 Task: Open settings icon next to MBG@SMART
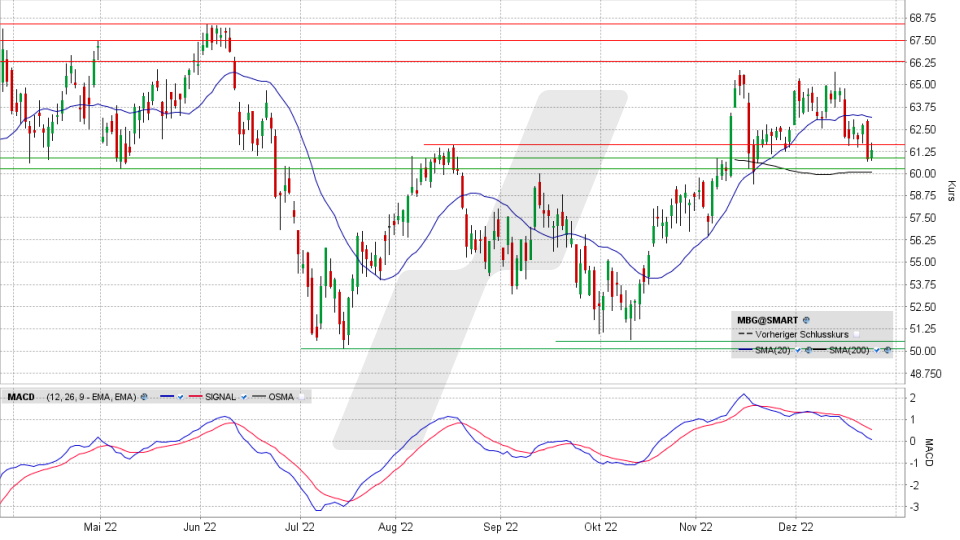pos(806,320)
